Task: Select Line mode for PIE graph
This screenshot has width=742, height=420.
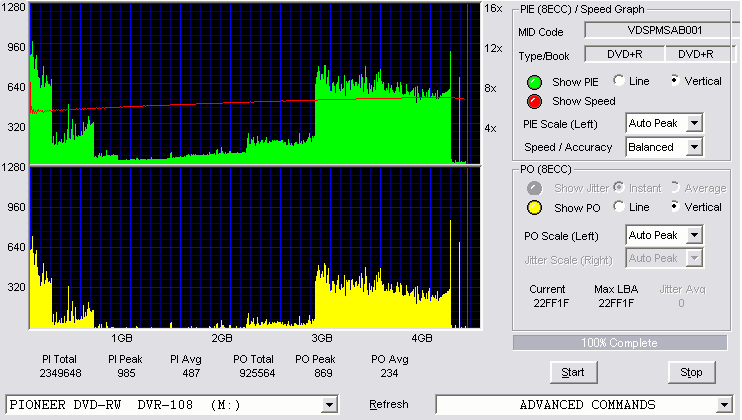Action: coord(618,80)
